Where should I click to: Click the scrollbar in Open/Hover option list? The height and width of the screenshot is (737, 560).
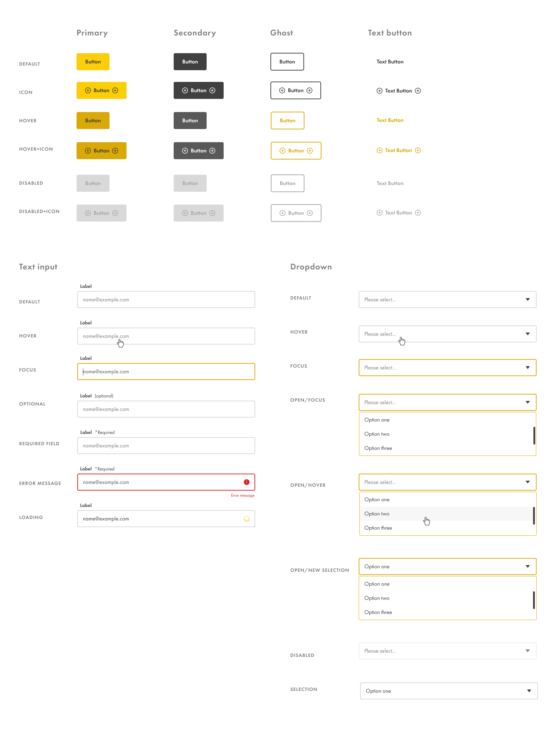(x=534, y=516)
